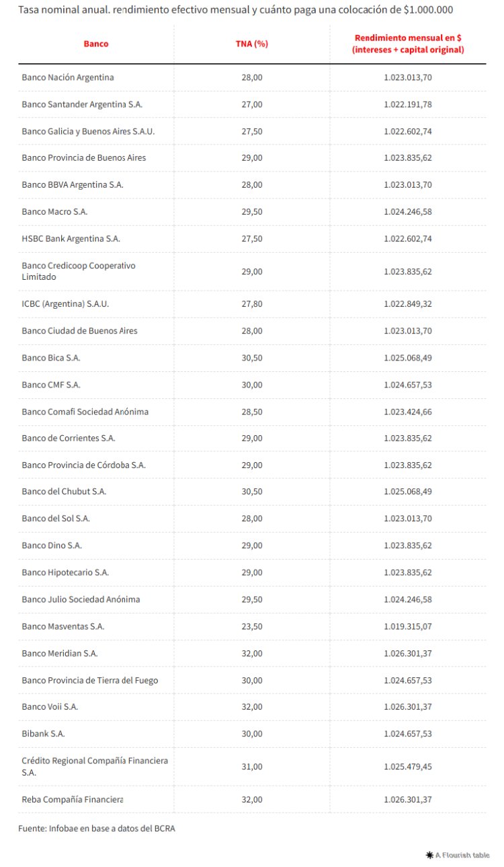The image size is (504, 867).
Task: Click Banco Credicoop Cooperativo Limitado cell
Action: click(x=79, y=271)
